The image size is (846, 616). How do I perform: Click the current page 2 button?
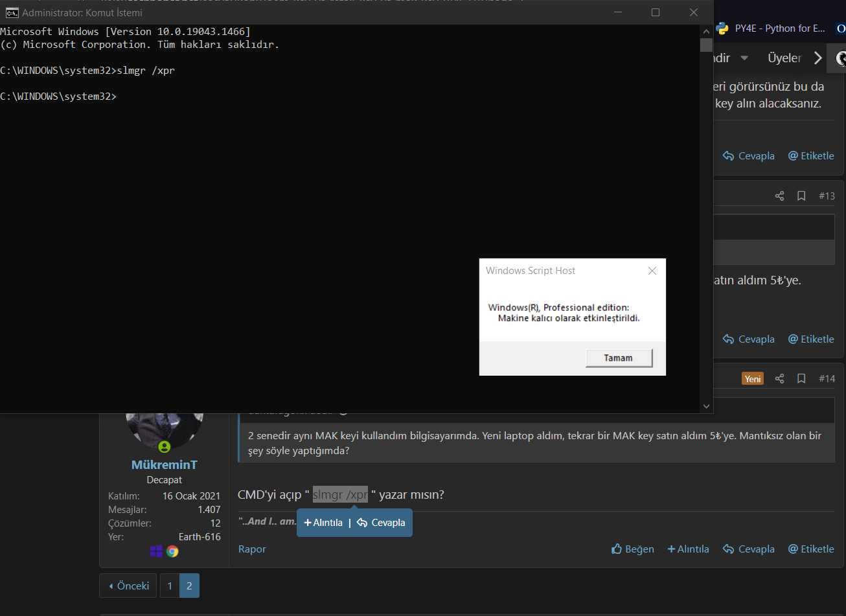[x=189, y=586]
